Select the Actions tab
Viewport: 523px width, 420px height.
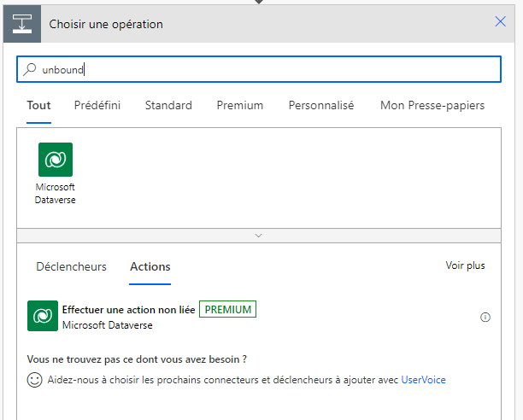point(150,267)
